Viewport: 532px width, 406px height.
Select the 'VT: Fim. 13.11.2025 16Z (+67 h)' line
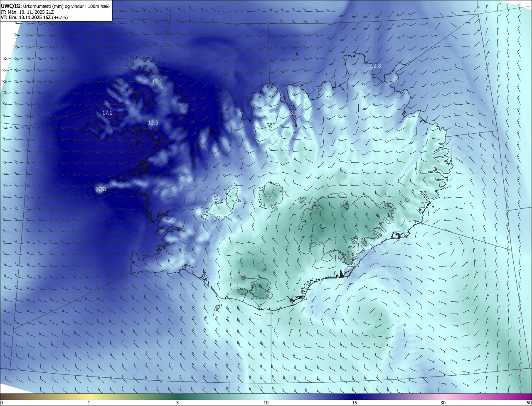click(34, 17)
